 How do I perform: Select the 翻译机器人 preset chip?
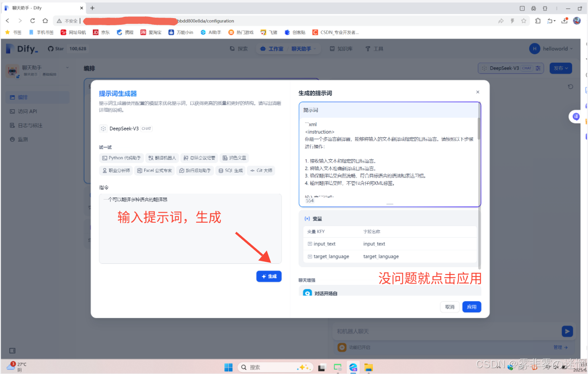pyautogui.click(x=162, y=158)
